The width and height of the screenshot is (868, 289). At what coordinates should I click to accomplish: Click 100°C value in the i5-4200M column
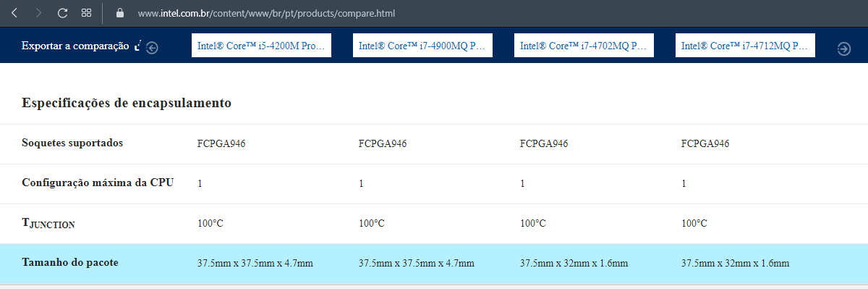click(210, 223)
